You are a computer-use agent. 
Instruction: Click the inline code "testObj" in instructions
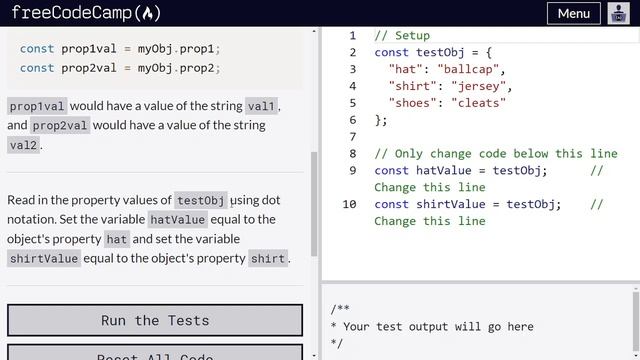click(x=201, y=200)
